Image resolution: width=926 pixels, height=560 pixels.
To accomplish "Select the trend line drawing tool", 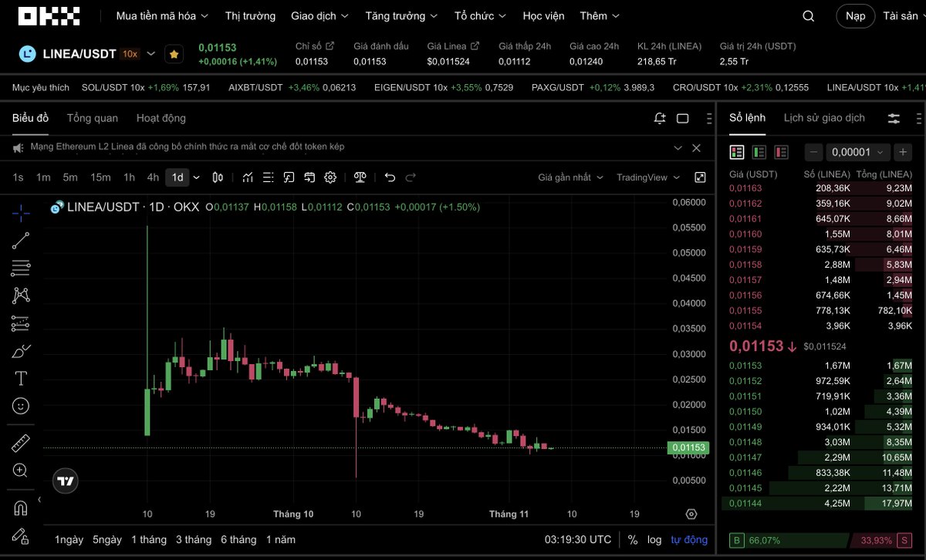I will (21, 241).
